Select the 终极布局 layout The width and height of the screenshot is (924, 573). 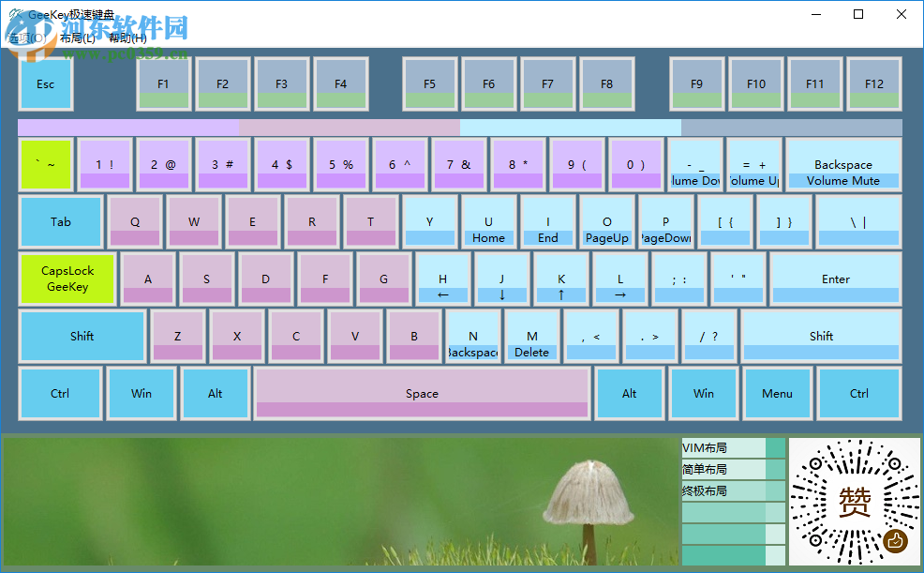point(734,491)
